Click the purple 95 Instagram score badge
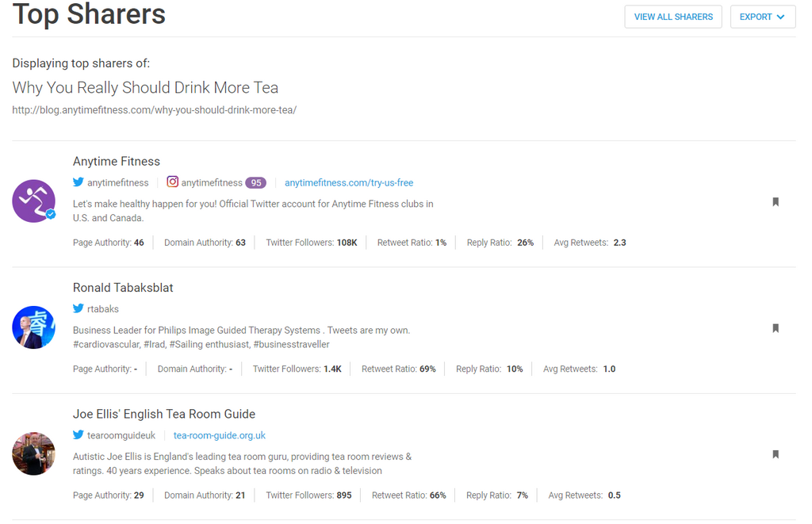Viewport: 812px width, 524px height. (x=255, y=183)
